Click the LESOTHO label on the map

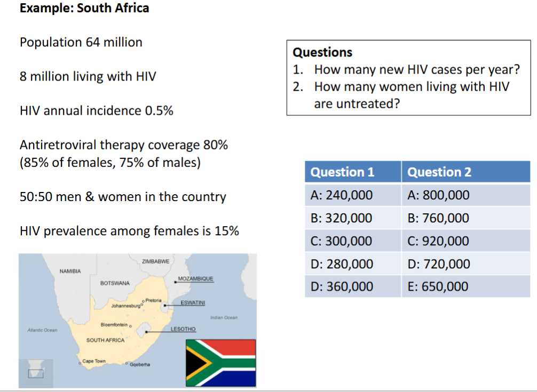tap(183, 330)
